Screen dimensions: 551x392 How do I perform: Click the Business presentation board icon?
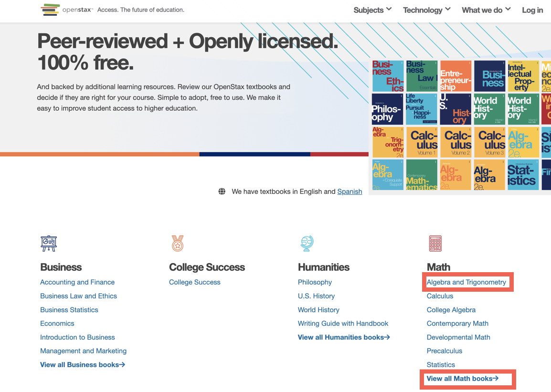pos(49,244)
